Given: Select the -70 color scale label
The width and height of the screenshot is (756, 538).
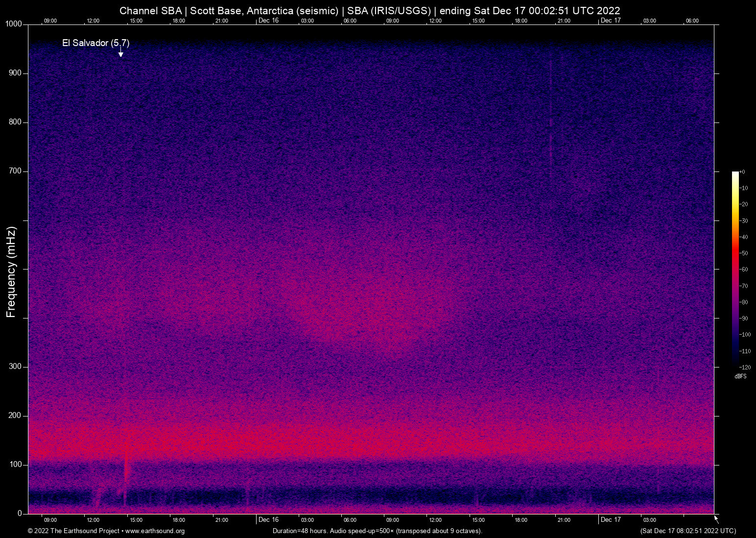Looking at the screenshot, I should click(x=744, y=286).
